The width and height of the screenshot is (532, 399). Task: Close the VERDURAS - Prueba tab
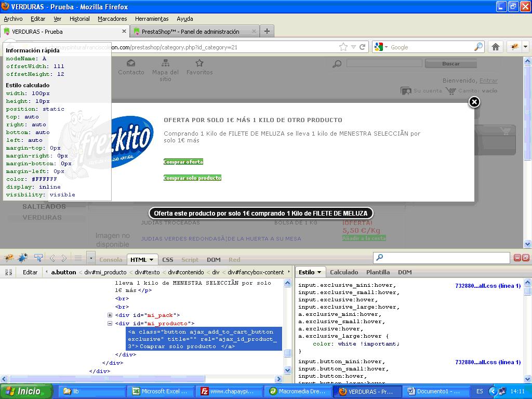(124, 31)
